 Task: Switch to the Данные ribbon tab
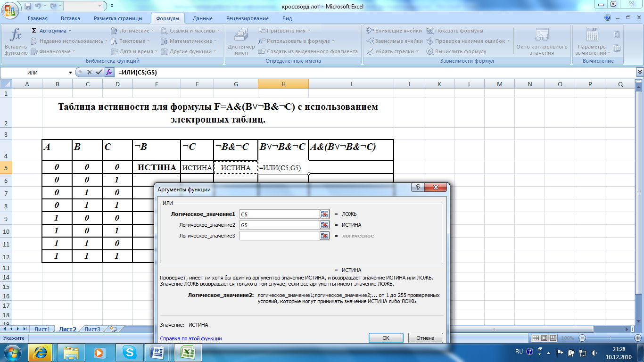coord(202,18)
